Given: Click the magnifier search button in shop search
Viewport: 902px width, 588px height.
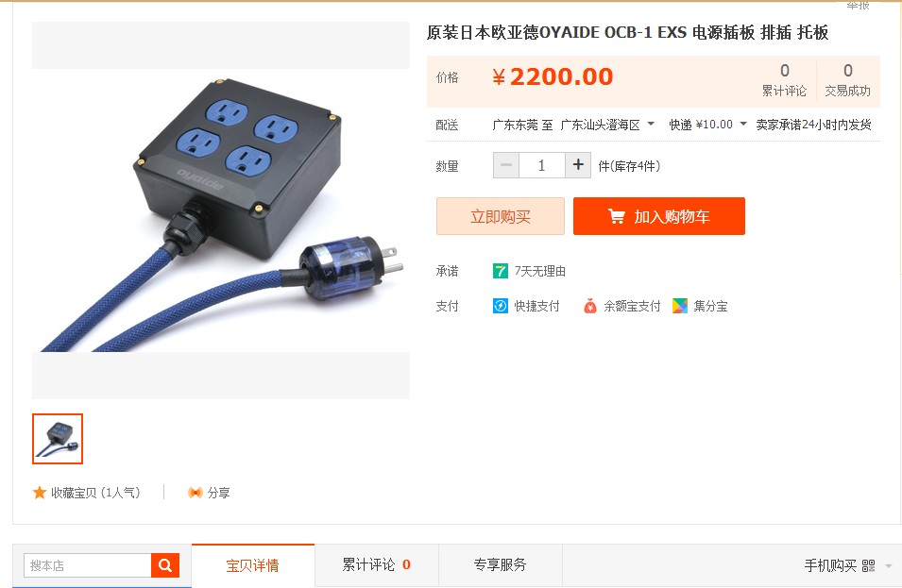Looking at the screenshot, I should (x=165, y=565).
